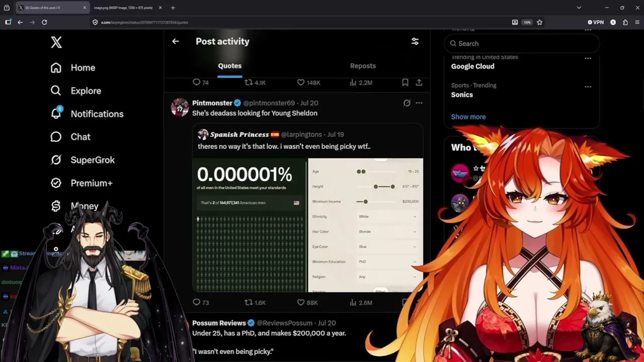This screenshot has width=644, height=362.
Task: Reply to Pintmonster's post showing 73 replies
Action: point(197,303)
